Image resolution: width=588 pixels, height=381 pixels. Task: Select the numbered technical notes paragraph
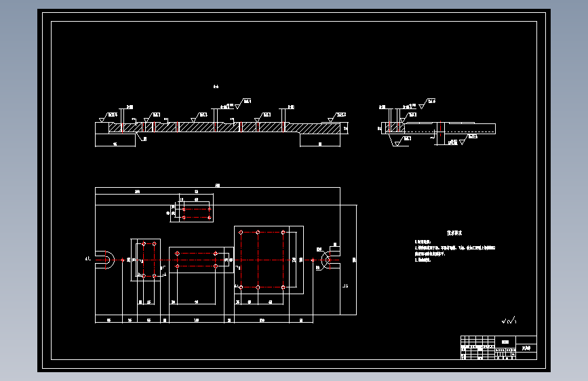455,251
